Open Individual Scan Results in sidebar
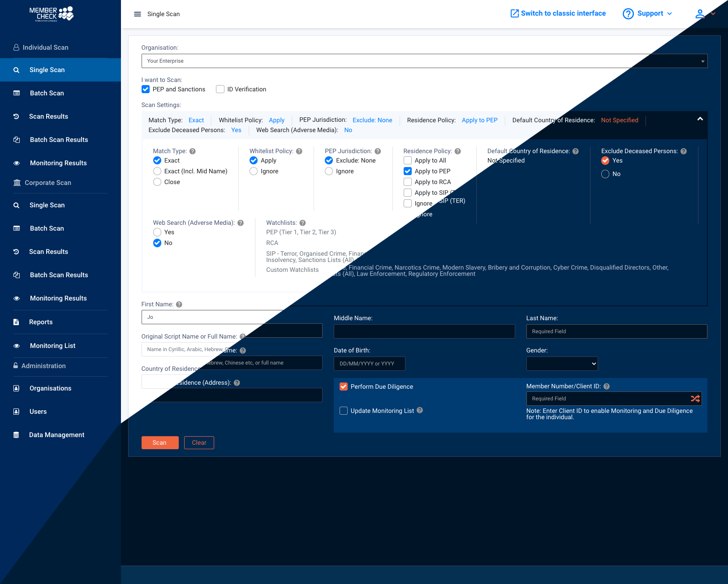 click(x=60, y=116)
